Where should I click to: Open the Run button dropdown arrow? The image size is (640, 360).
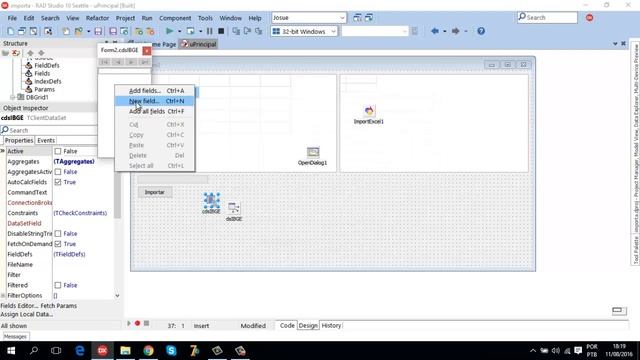[x=179, y=31]
